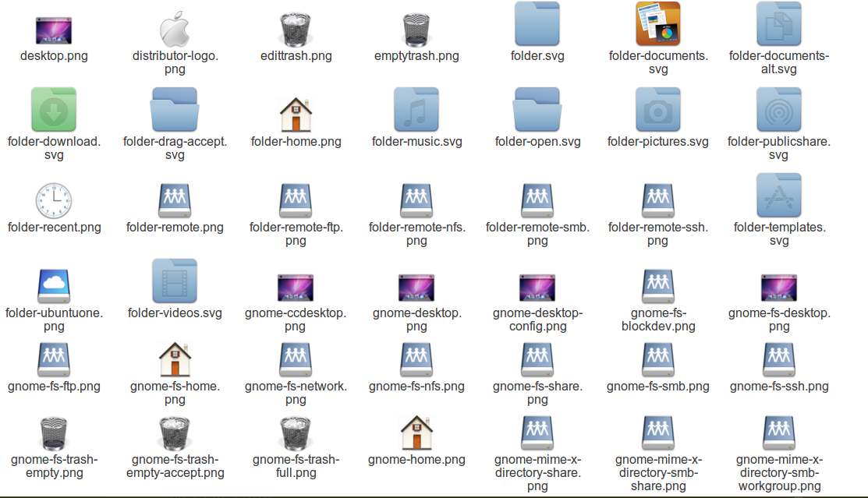
Task: Click the "gnome-fs-ftp.png" file name
Action: (55, 387)
